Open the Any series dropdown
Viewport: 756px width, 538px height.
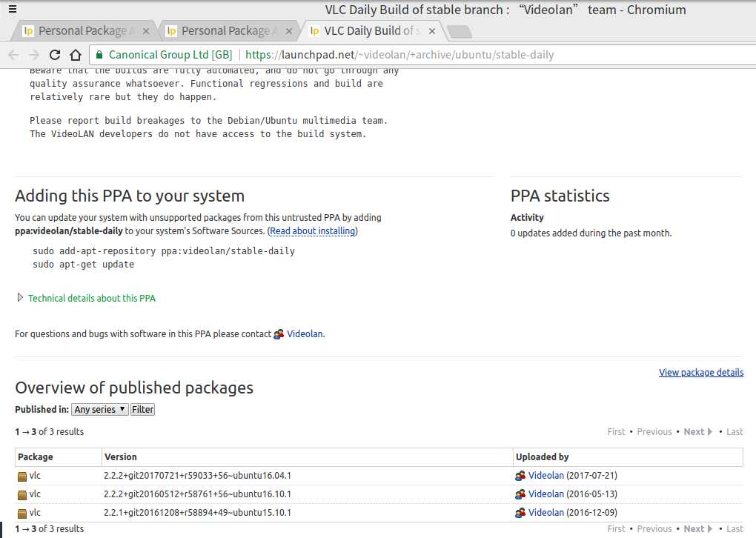(100, 410)
